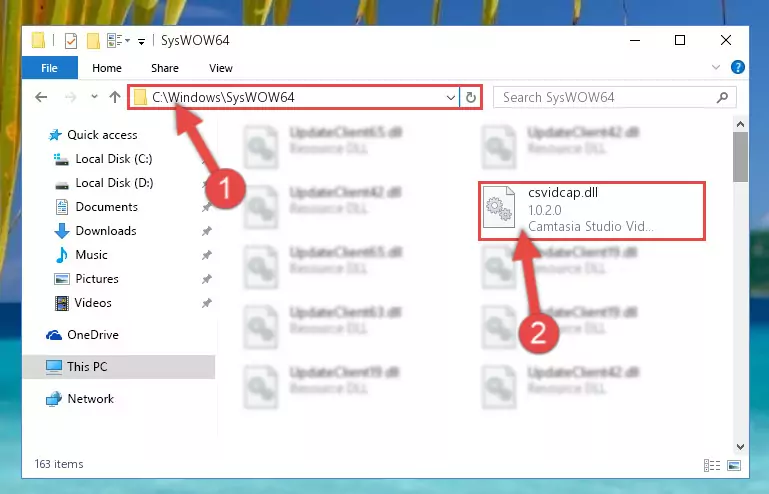
Task: Open Documents in the sidebar
Action: [x=106, y=207]
